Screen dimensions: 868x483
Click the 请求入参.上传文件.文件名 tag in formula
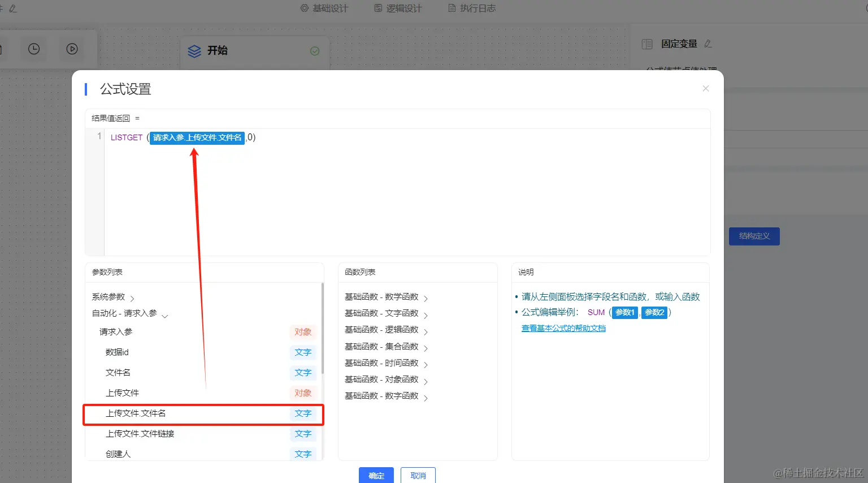click(x=197, y=137)
